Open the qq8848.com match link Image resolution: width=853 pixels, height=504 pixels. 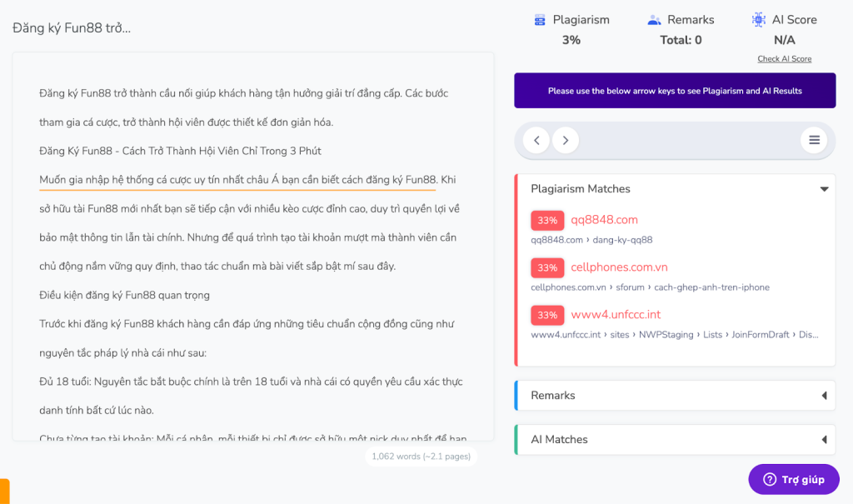[x=604, y=220]
